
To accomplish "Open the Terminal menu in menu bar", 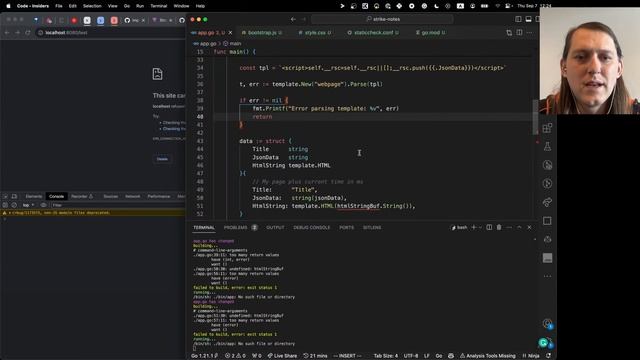I will pyautogui.click(x=158, y=6).
